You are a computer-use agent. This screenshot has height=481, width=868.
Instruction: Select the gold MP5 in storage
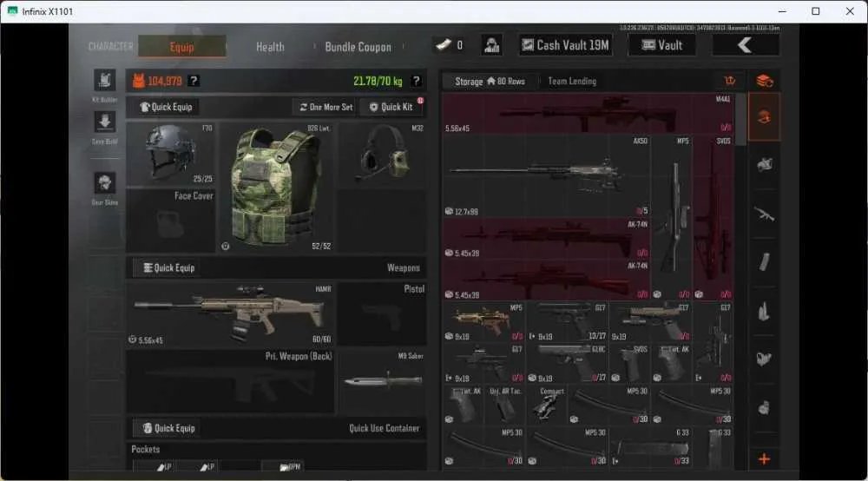coord(483,321)
